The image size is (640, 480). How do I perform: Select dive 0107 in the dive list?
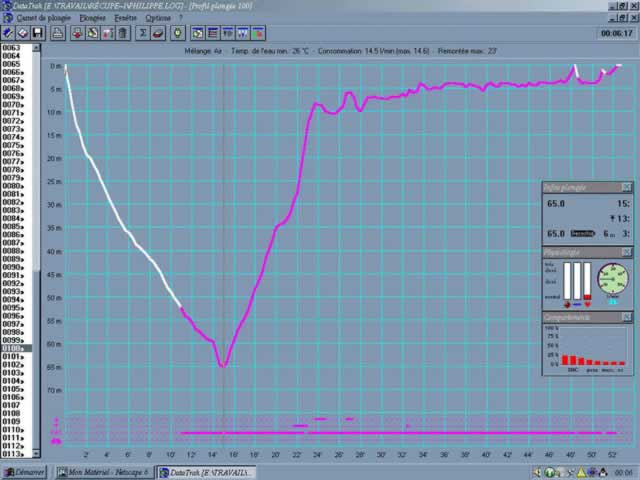click(x=16, y=405)
